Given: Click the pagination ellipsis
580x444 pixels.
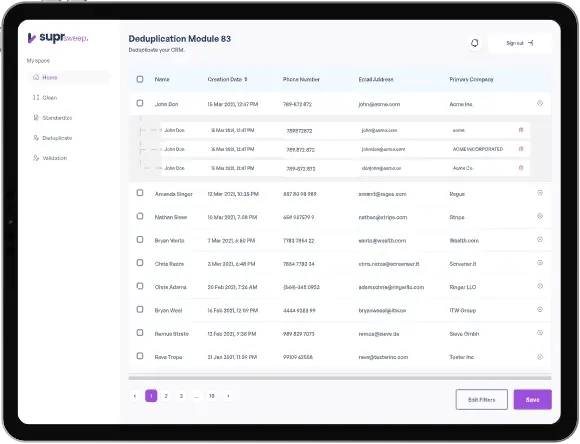Looking at the screenshot, I should tap(196, 397).
